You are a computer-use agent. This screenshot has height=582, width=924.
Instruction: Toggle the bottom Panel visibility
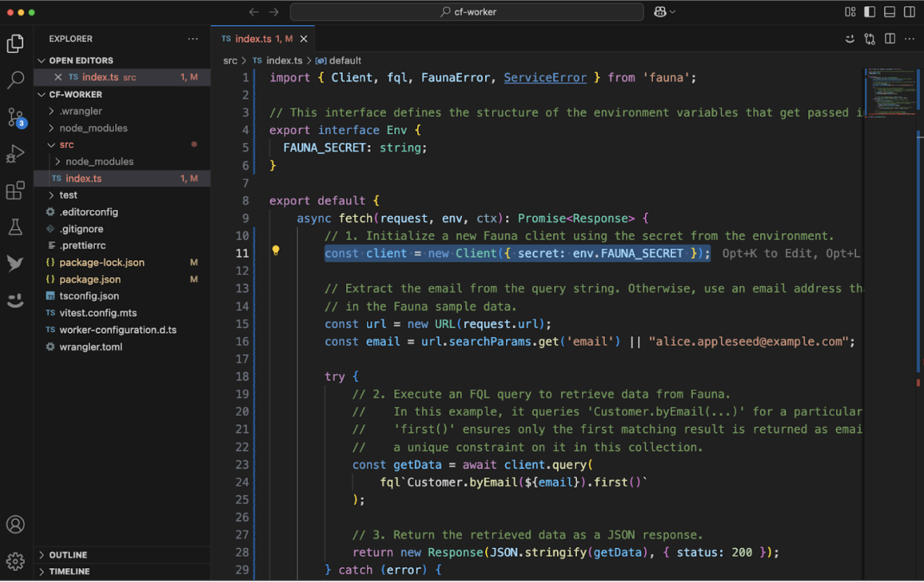pyautogui.click(x=890, y=12)
